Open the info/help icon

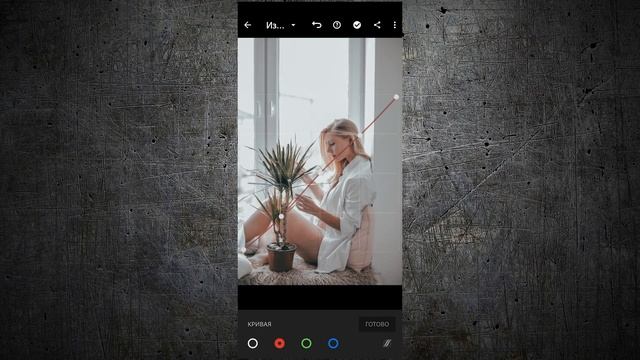pos(337,25)
